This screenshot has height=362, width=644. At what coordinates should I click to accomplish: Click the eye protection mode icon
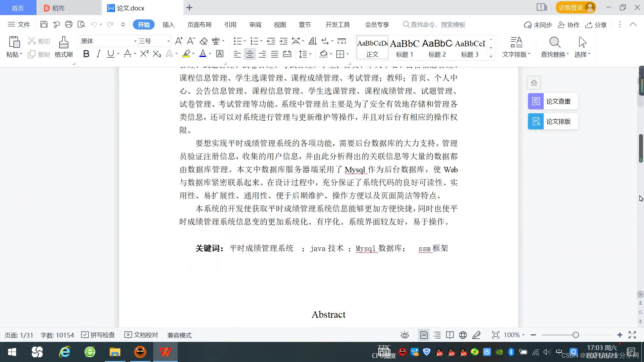(x=405, y=335)
